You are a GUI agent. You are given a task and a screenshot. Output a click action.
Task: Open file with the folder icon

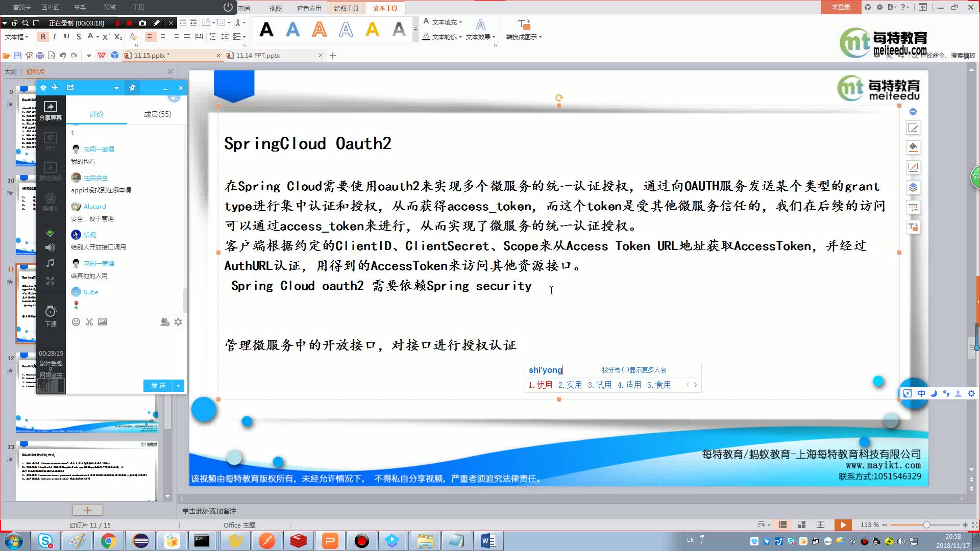[x=6, y=55]
